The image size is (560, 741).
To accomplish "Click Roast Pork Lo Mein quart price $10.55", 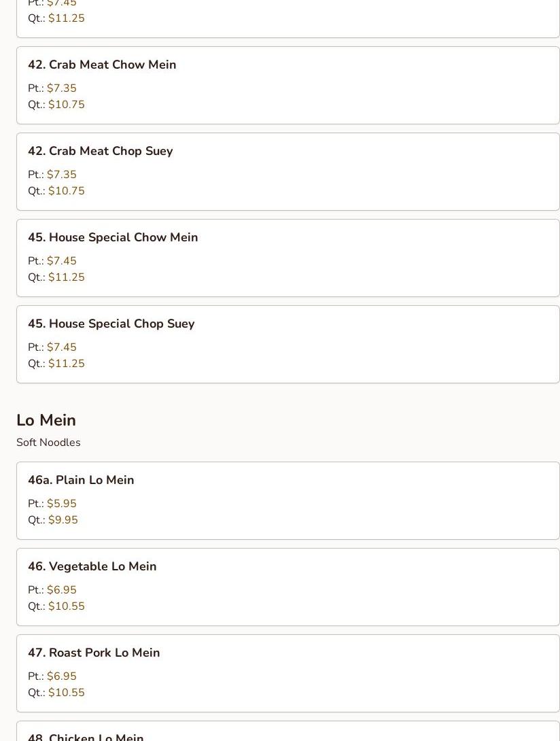I will tap(67, 692).
